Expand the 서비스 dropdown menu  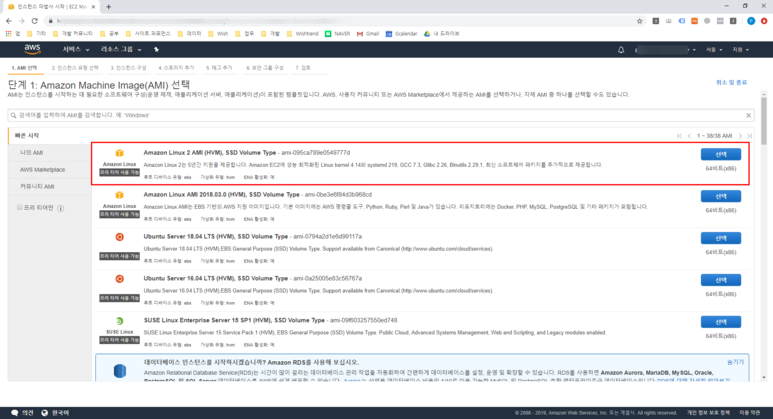coord(76,49)
